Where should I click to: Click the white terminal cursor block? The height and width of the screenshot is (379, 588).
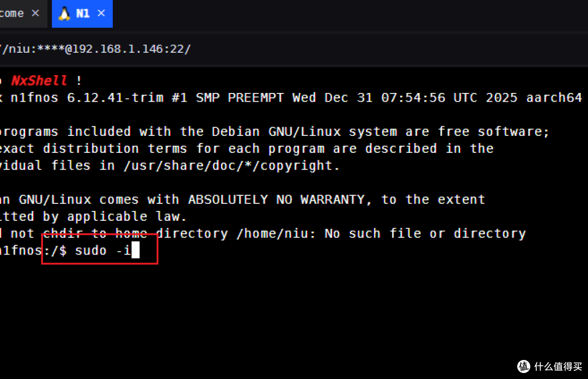pos(136,250)
